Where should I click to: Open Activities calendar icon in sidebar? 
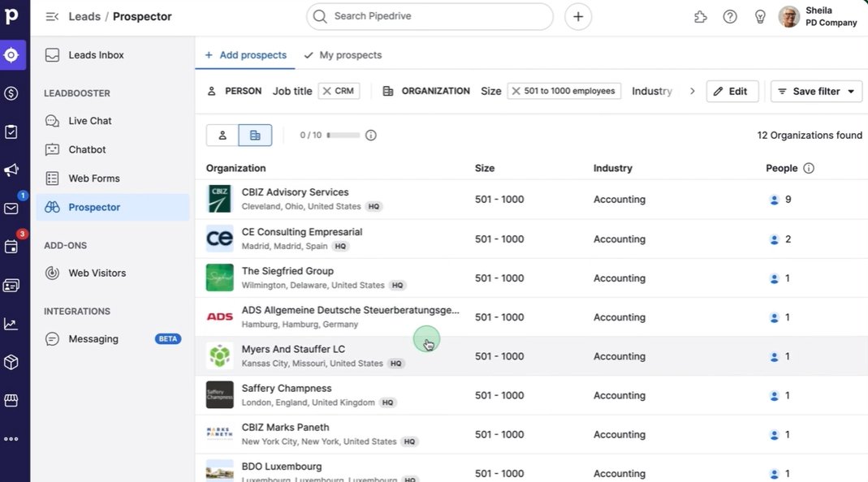[11, 247]
